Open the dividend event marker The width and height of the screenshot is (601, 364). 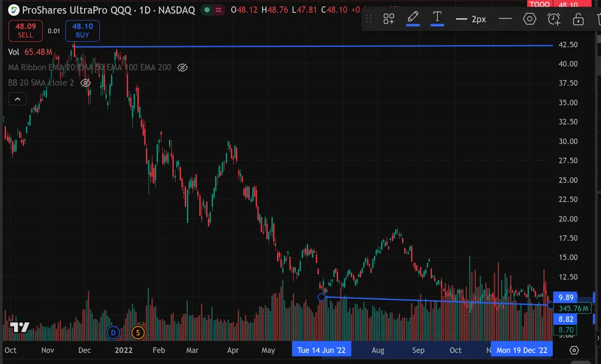coord(113,333)
